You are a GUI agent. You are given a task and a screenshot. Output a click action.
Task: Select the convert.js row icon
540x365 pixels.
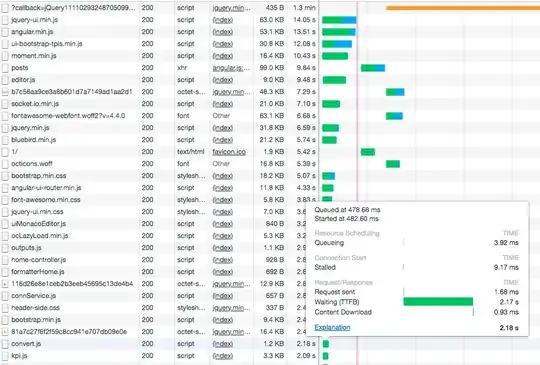tap(5, 344)
